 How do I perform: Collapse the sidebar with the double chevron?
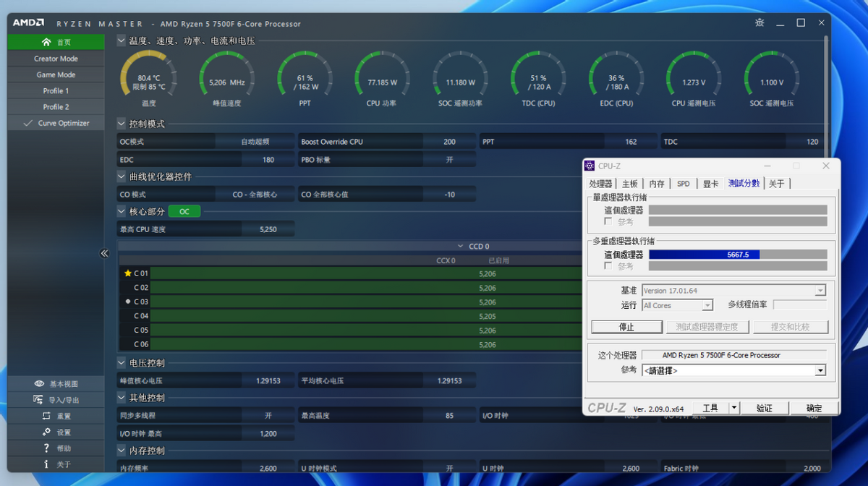coord(104,253)
